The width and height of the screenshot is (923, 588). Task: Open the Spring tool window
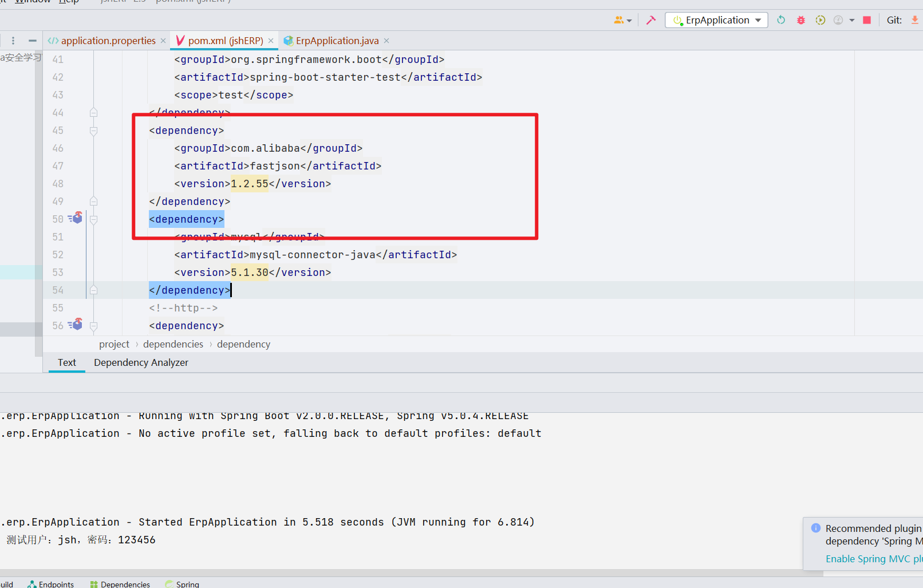[x=182, y=583]
